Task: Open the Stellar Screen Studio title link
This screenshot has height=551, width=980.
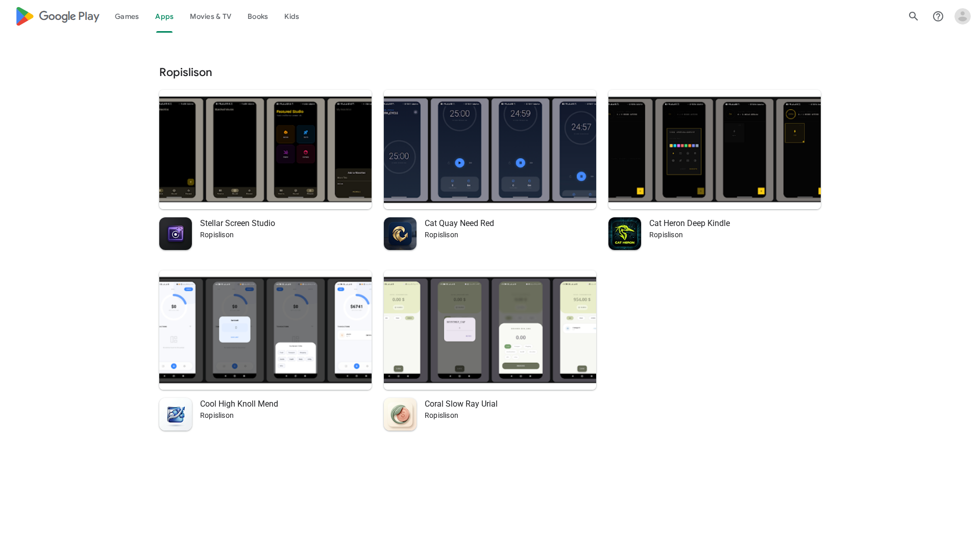Action: tap(237, 223)
